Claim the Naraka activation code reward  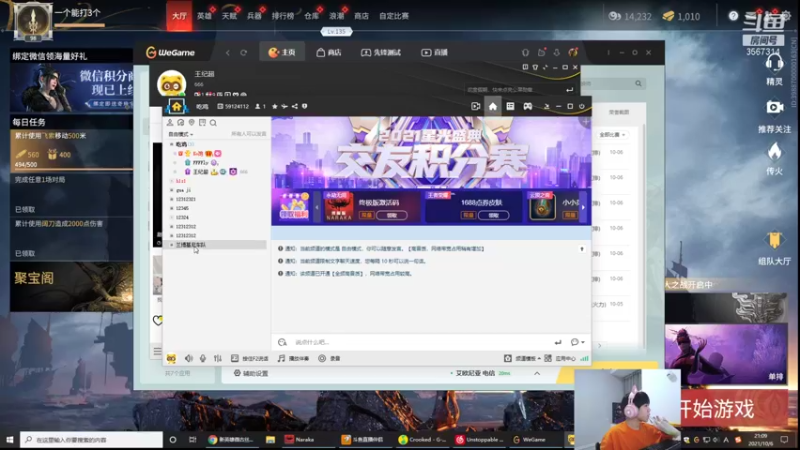coord(391,215)
